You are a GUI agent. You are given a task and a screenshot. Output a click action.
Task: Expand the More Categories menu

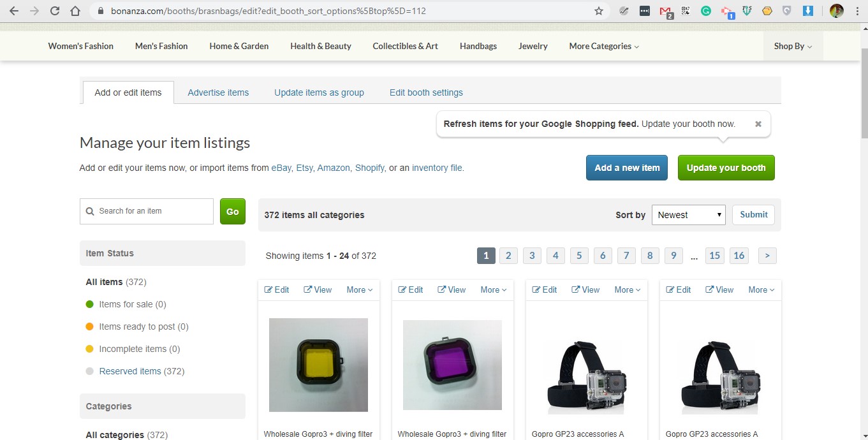[x=603, y=46]
